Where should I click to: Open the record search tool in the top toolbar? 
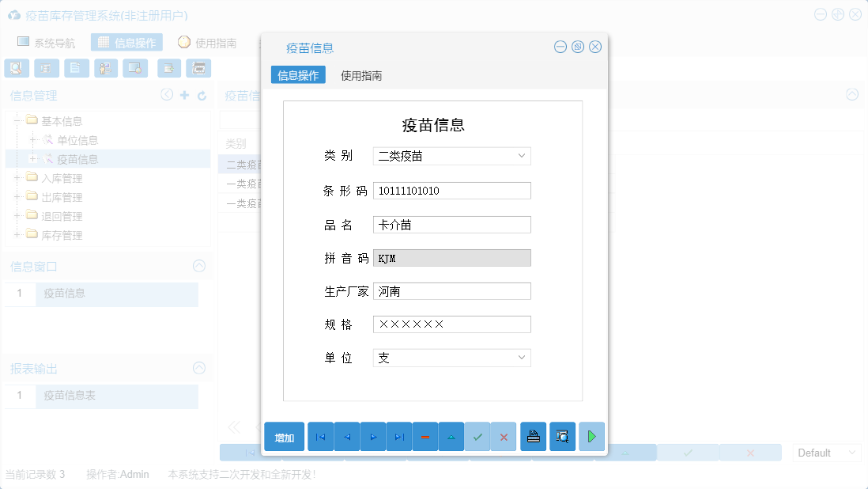coord(17,68)
